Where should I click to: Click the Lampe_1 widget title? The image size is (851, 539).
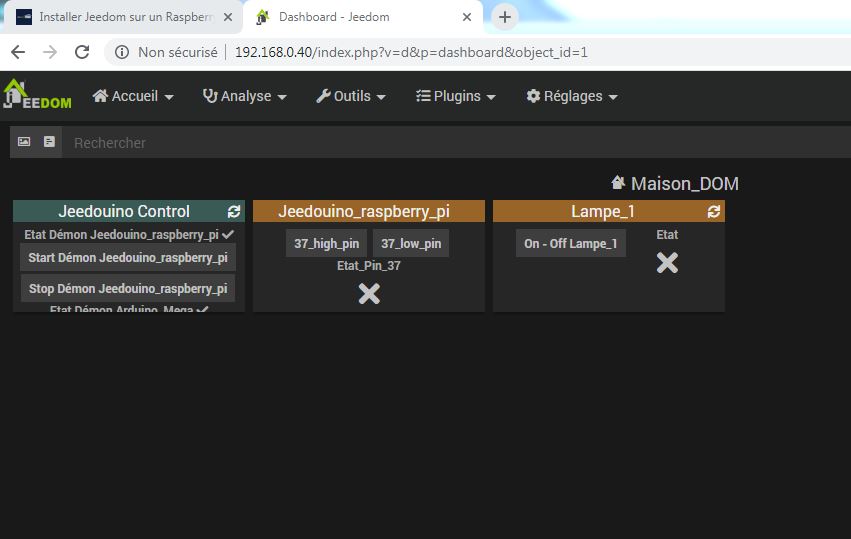coord(602,211)
